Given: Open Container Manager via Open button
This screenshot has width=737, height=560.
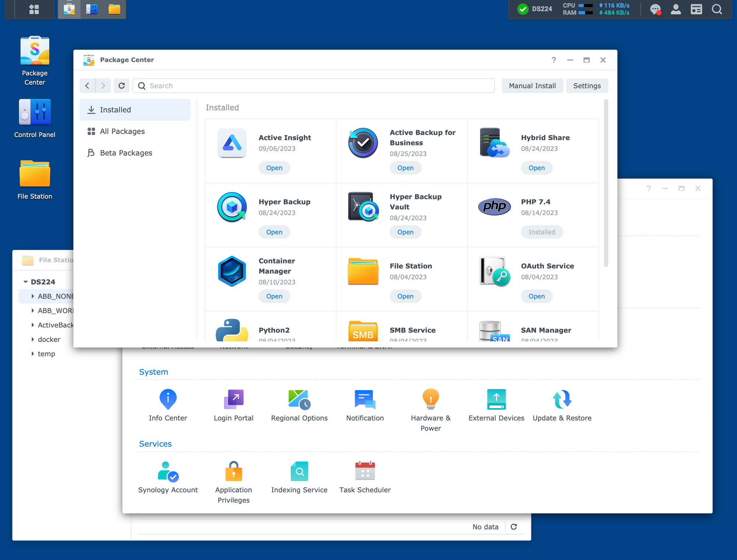Looking at the screenshot, I should (x=274, y=296).
